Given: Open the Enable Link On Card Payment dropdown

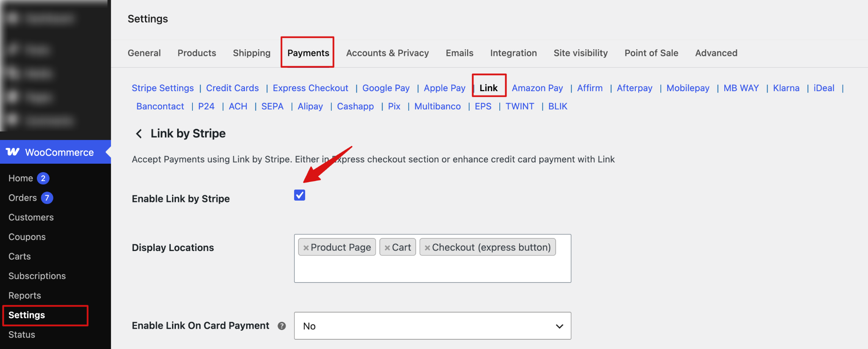Looking at the screenshot, I should tap(432, 326).
